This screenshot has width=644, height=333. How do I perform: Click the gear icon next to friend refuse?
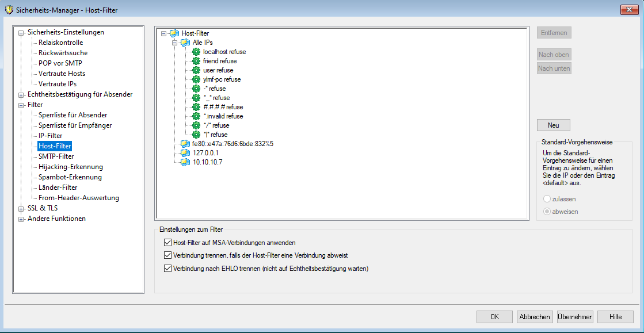pos(196,61)
